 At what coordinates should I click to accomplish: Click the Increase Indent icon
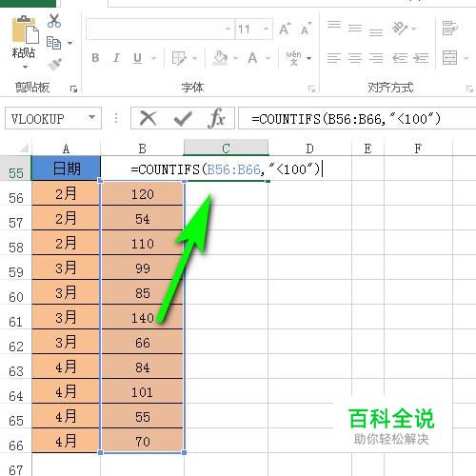tap(421, 58)
